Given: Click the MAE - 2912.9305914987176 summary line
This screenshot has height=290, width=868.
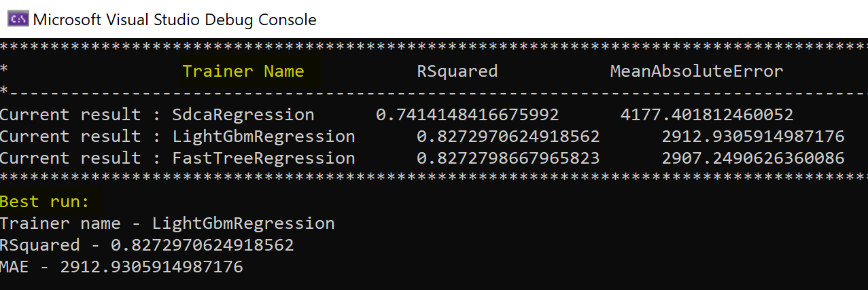Looking at the screenshot, I should pos(122,267).
